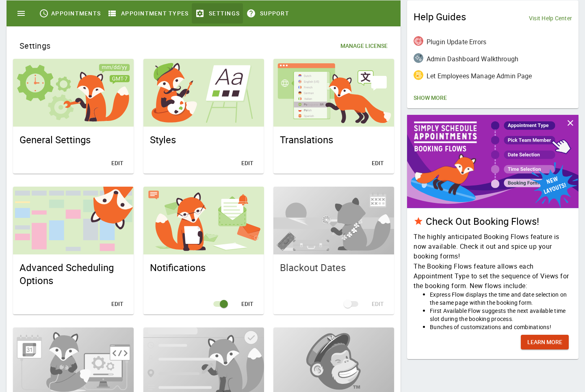Open the Notifications card image

click(x=204, y=221)
